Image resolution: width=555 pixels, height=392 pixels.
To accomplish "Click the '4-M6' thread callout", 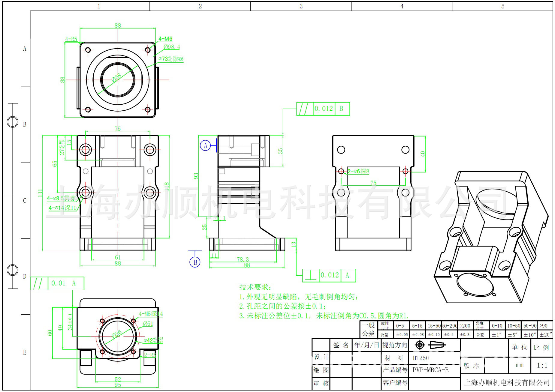I will point(165,39).
